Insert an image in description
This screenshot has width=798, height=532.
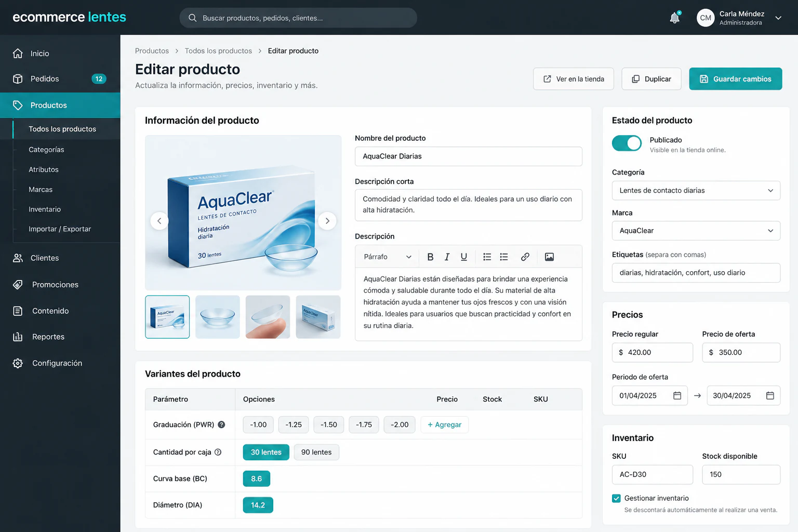pos(549,257)
